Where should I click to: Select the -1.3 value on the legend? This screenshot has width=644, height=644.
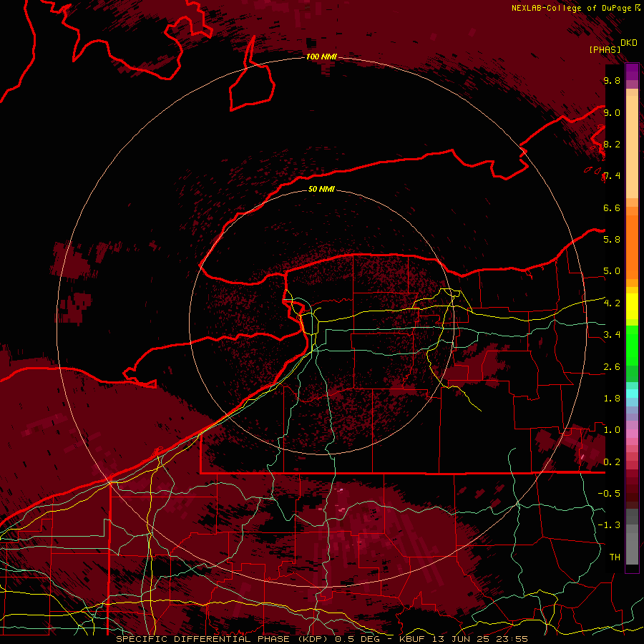pos(609,525)
